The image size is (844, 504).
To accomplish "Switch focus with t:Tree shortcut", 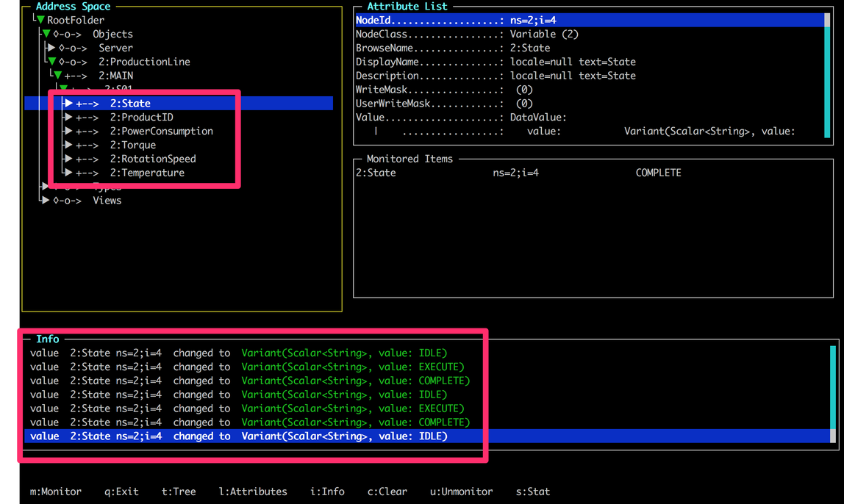I will click(x=179, y=492).
